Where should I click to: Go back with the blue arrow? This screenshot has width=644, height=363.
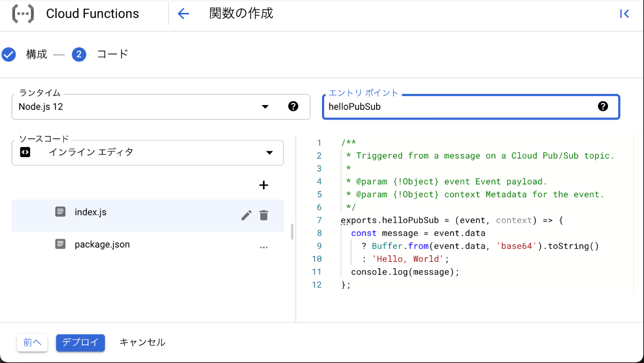[184, 14]
